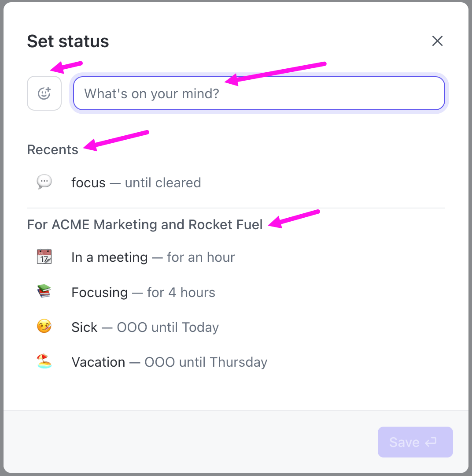Image resolution: width=472 pixels, height=476 pixels.
Task: Click inside the What's on your mind field
Action: click(x=259, y=93)
